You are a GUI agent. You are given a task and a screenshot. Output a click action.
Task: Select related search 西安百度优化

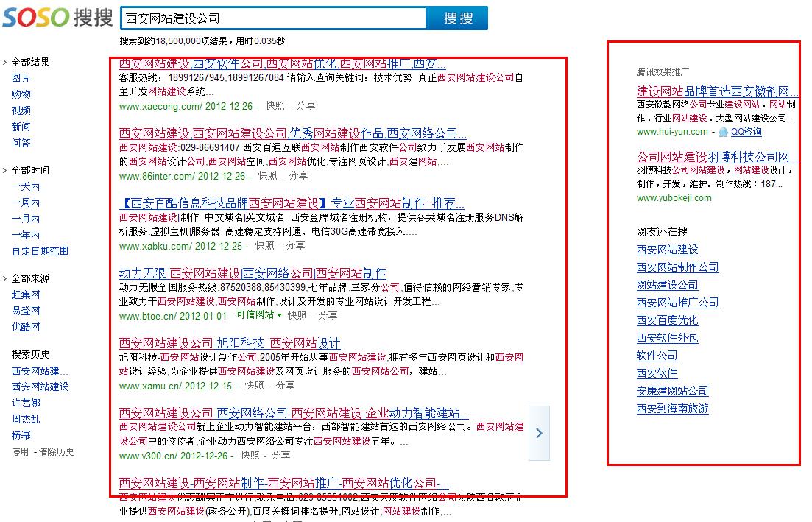pyautogui.click(x=667, y=320)
